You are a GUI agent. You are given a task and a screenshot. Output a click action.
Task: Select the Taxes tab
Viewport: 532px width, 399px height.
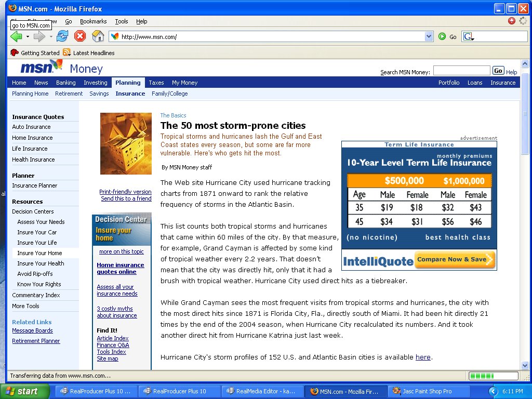156,83
